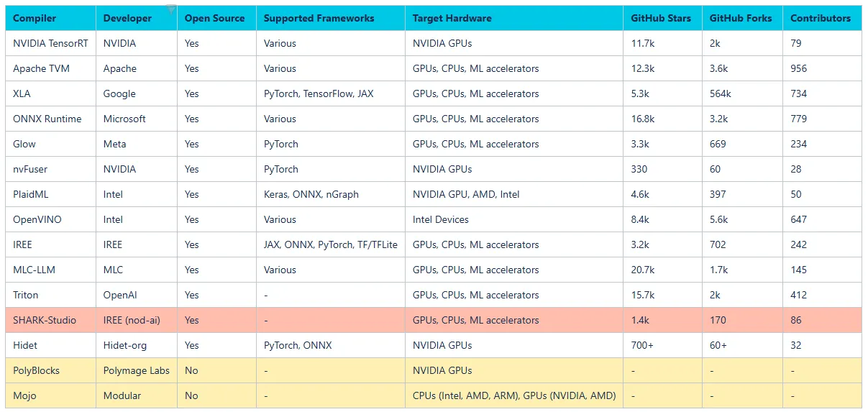Click the Microsoft developer cell
868x412 pixels.
point(137,119)
